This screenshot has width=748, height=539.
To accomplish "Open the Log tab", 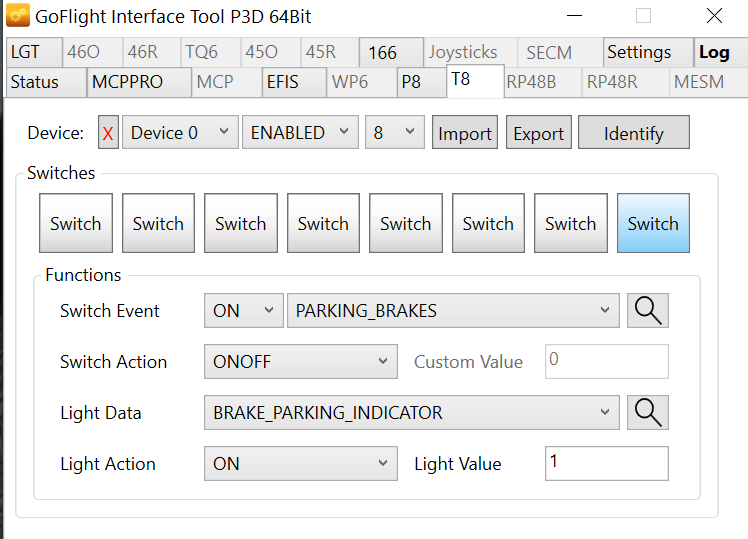I will (x=714, y=53).
